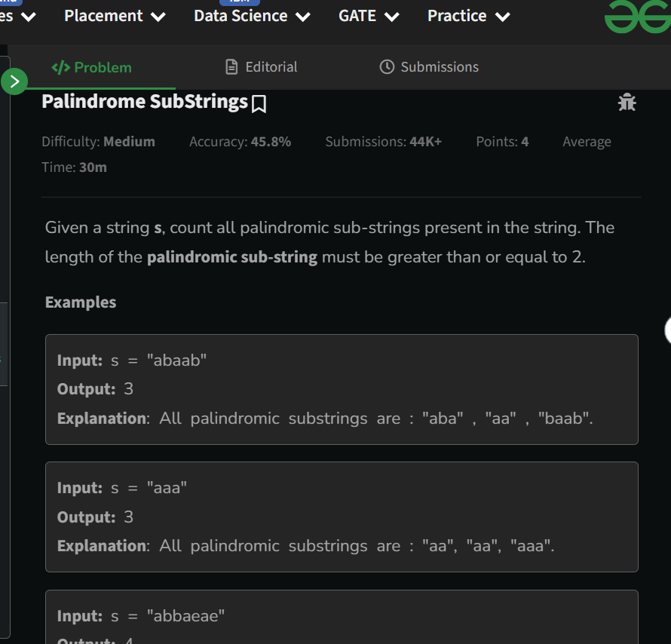Click the Problem code brackets icon

(x=61, y=67)
